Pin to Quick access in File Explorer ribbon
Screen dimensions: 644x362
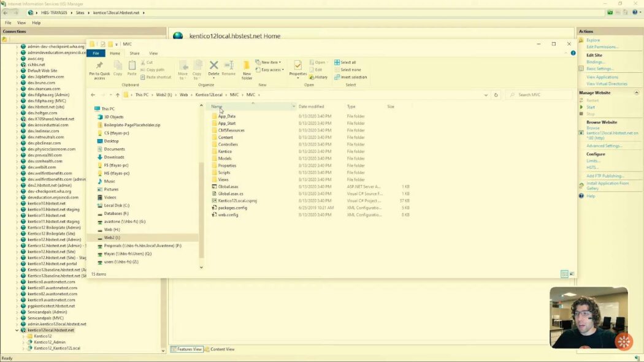point(99,70)
